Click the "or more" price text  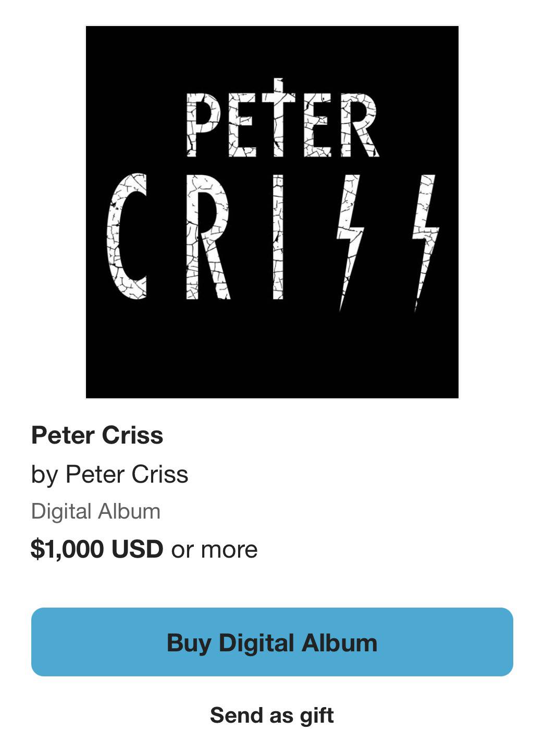[x=214, y=549]
